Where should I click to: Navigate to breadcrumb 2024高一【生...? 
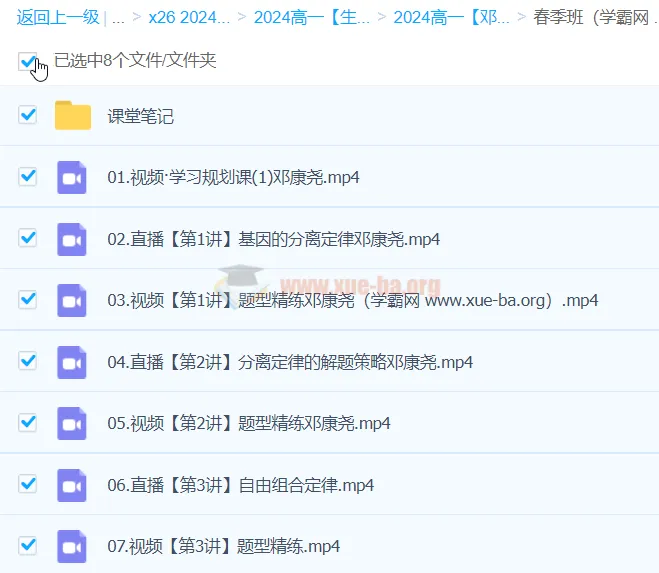(x=312, y=17)
